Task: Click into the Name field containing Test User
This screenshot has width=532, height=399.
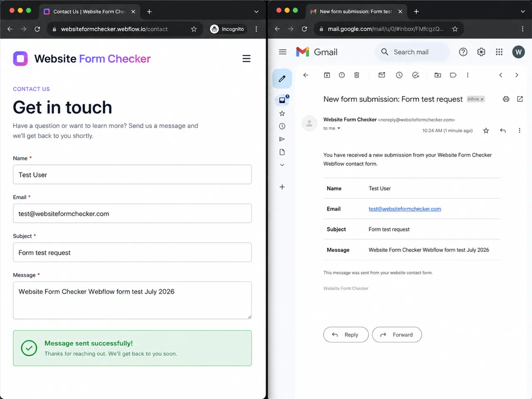Action: pos(132,175)
